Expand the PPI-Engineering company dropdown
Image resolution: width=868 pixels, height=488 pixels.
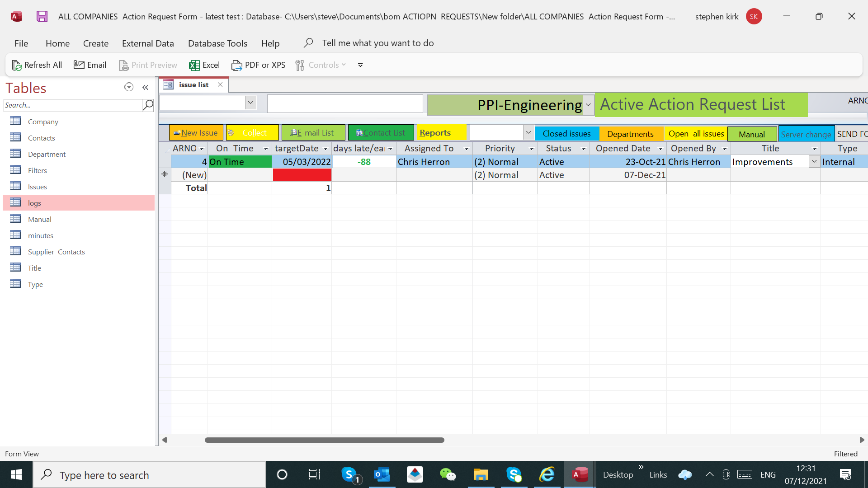588,105
